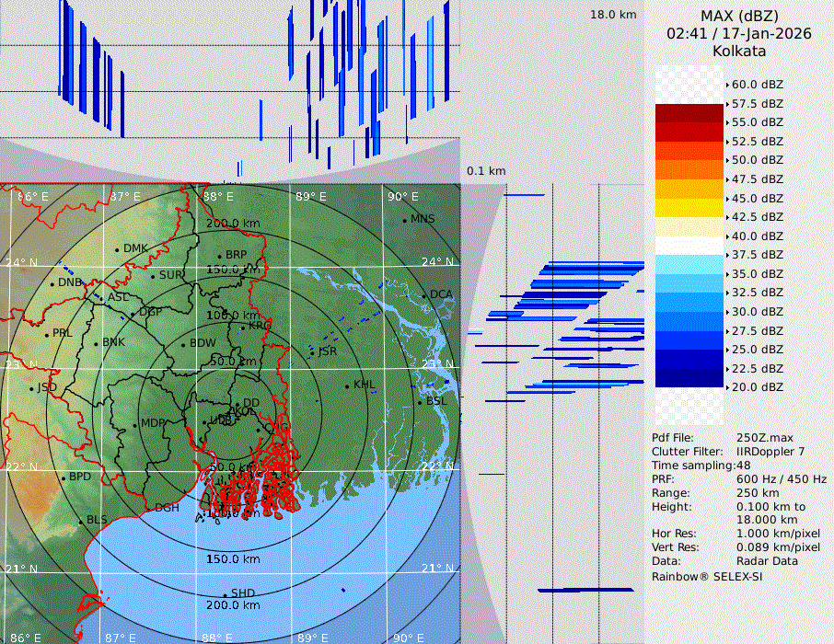Click the JSR station marker

[x=312, y=352]
